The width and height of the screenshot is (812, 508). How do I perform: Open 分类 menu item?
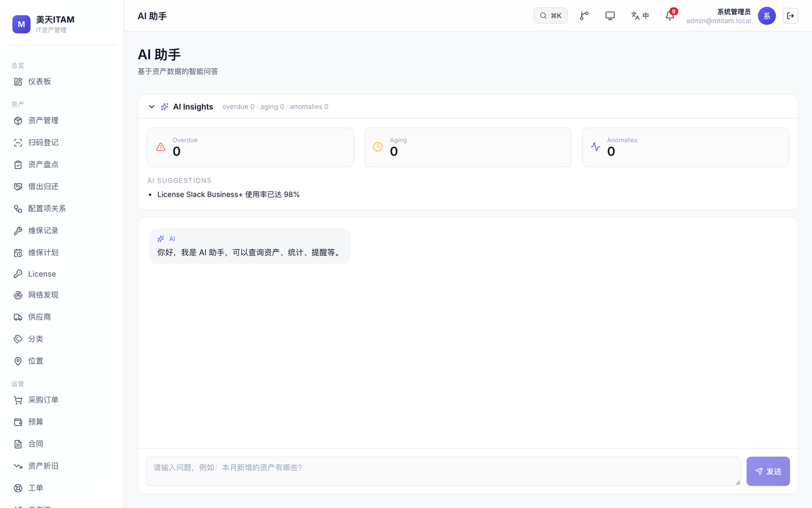61,340
